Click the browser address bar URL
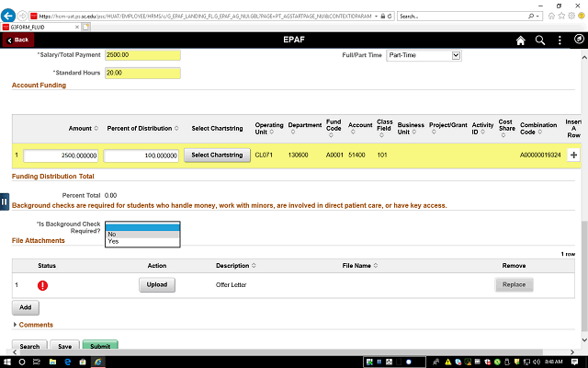 point(205,17)
